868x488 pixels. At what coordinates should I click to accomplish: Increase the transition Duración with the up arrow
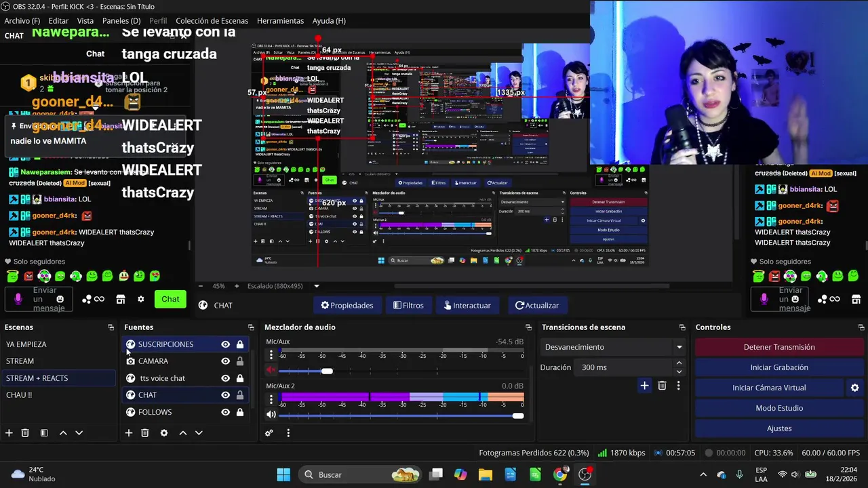[x=679, y=363]
